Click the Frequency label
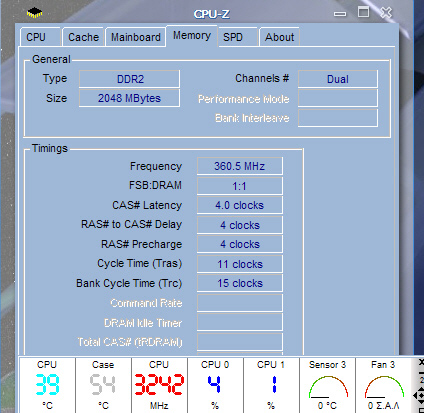The image size is (424, 413). (156, 166)
